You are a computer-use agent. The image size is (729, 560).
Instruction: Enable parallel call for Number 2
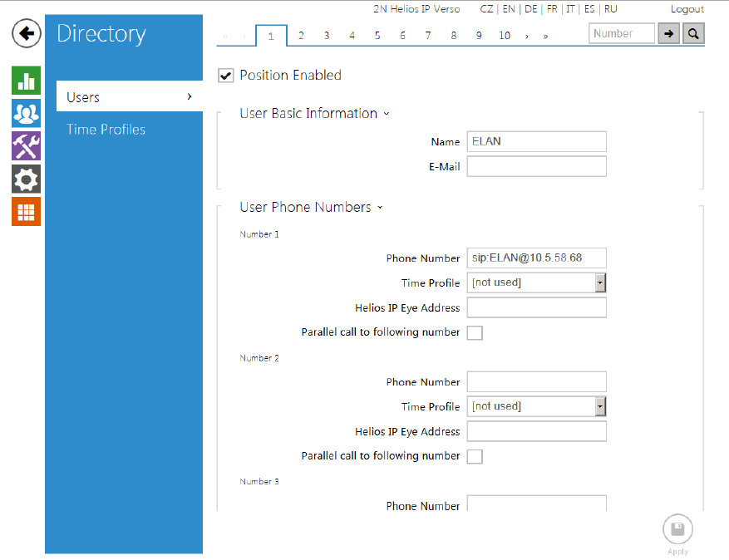pyautogui.click(x=475, y=457)
